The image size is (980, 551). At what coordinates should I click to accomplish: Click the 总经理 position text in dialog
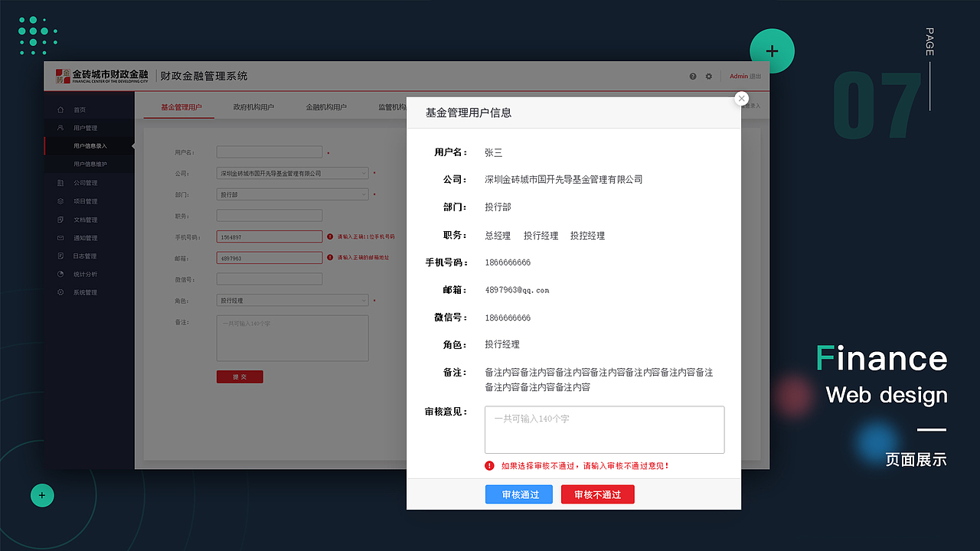tap(498, 236)
